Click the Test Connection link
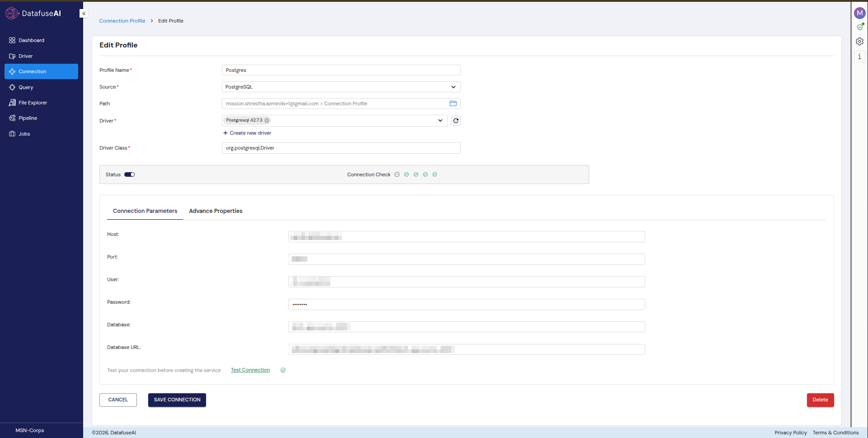The height and width of the screenshot is (438, 868). pos(250,370)
